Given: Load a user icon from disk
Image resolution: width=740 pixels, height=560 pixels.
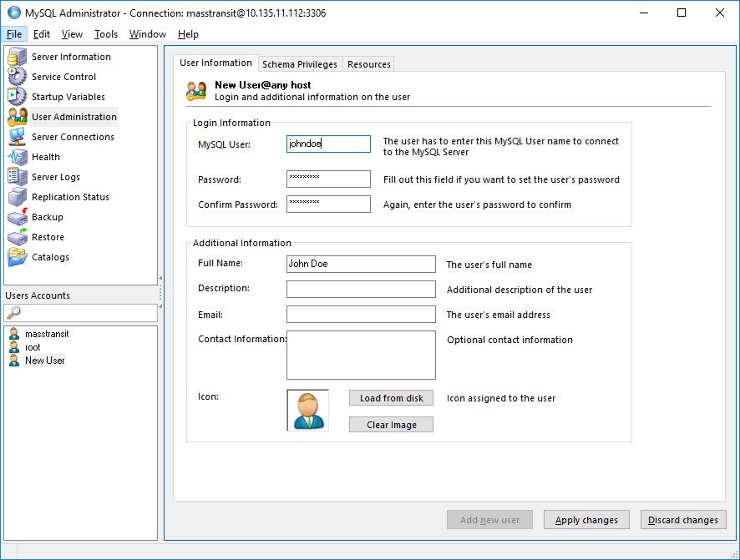Looking at the screenshot, I should pos(391,397).
